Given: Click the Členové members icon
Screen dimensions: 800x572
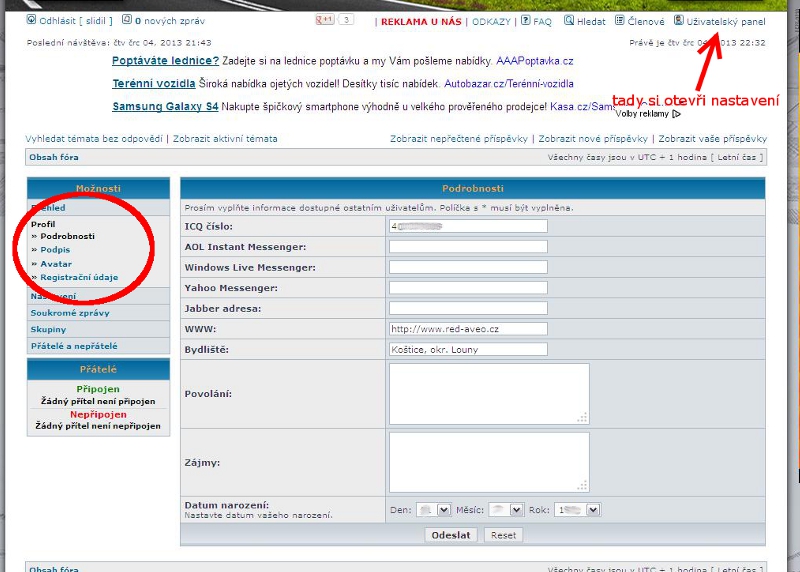Looking at the screenshot, I should point(620,20).
